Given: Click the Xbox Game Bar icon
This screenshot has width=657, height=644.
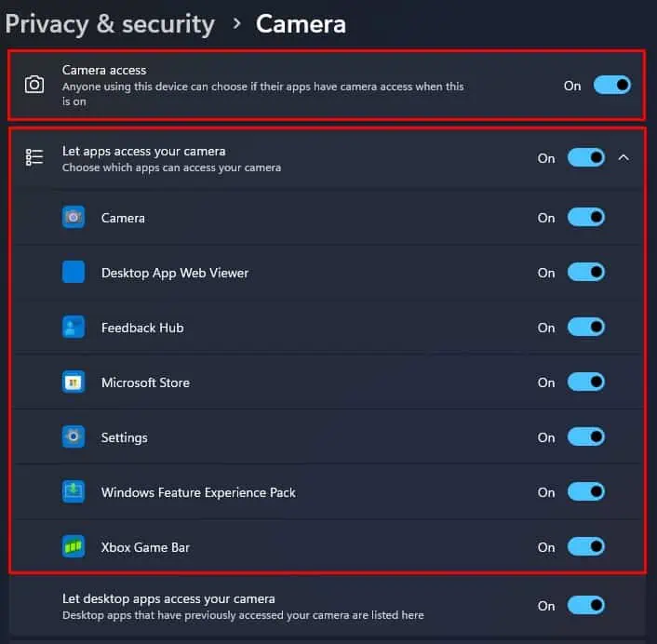Looking at the screenshot, I should click(x=74, y=546).
